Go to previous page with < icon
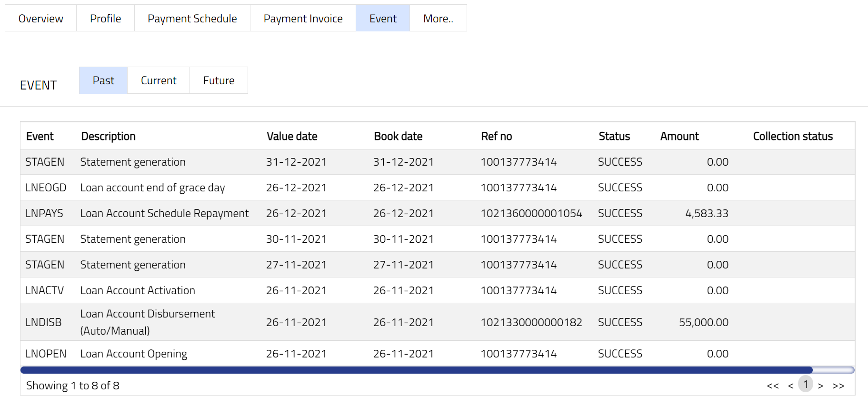 [790, 386]
